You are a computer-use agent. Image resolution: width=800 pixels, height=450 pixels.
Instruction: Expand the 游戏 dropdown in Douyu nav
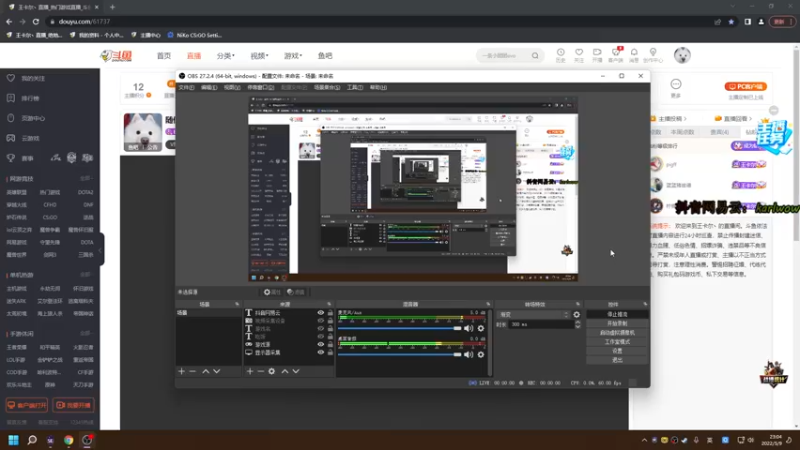click(293, 56)
